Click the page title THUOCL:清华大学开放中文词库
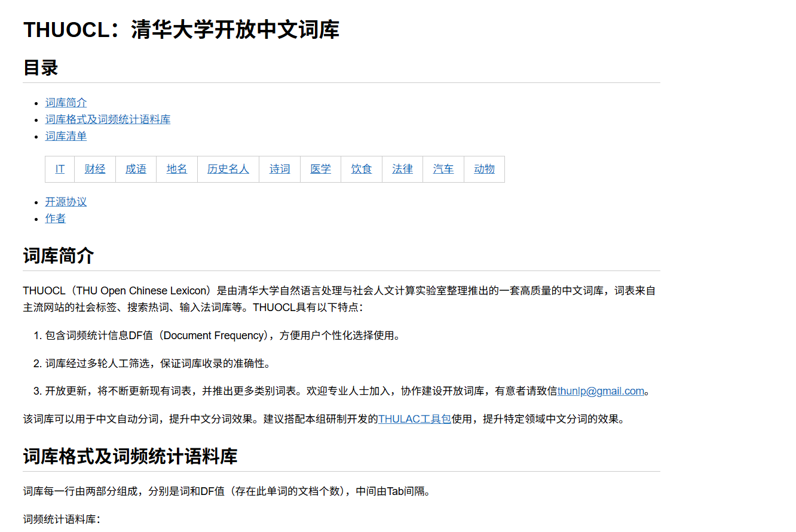796x532 pixels. [181, 29]
